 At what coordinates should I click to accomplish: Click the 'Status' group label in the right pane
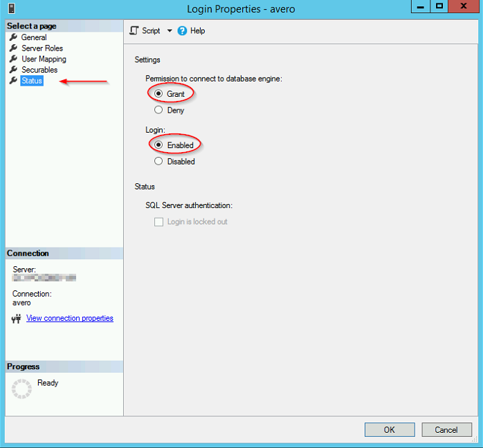[x=145, y=187]
